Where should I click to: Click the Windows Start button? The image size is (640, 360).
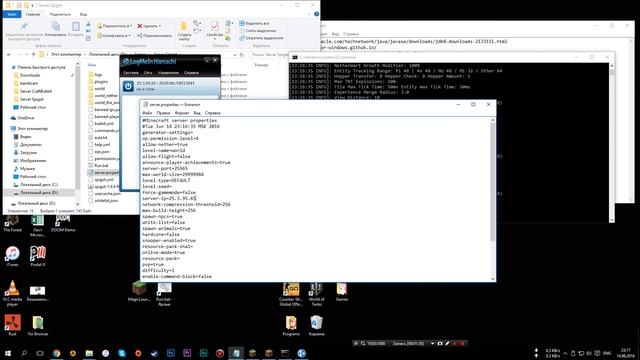[x=8, y=353]
